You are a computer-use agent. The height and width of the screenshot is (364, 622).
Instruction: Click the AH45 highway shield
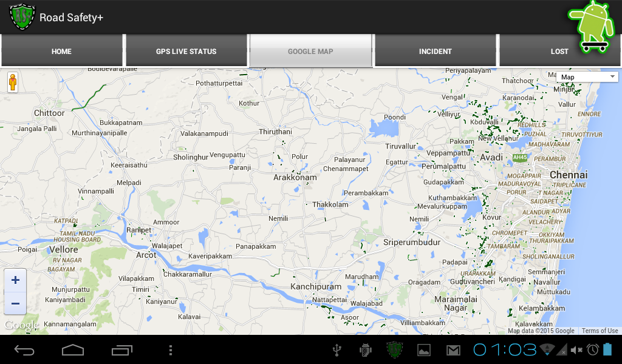520,157
